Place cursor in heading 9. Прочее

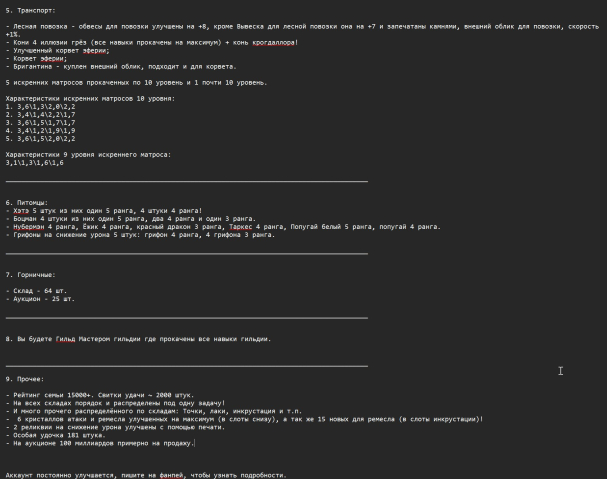(24, 379)
